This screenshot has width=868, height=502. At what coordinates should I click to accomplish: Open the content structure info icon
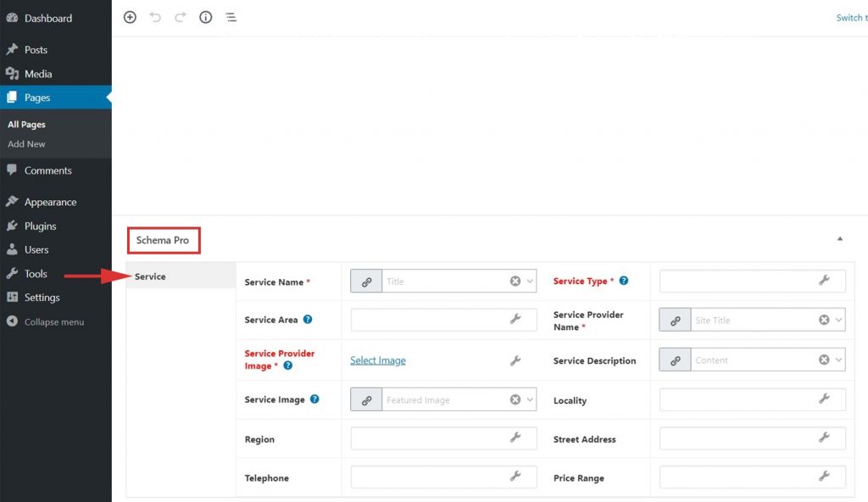click(x=205, y=17)
